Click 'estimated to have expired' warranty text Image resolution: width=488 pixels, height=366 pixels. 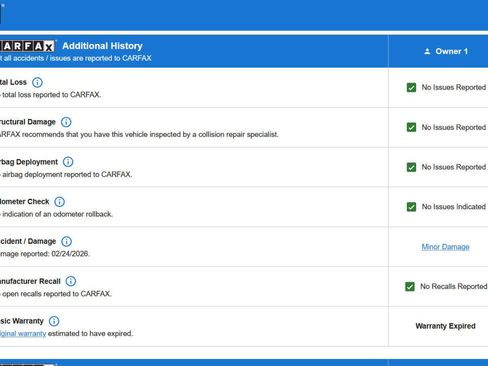(90, 334)
